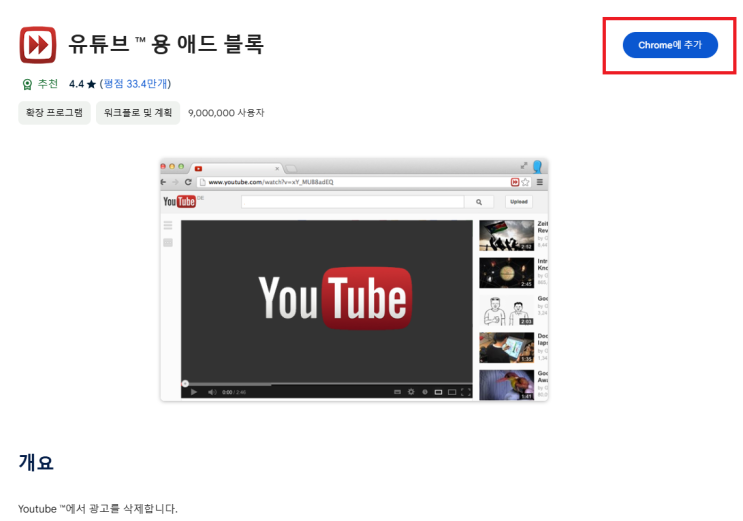Click the description 'Youtube ™에서 광고를 삭제합니다.'

pyautogui.click(x=98, y=509)
